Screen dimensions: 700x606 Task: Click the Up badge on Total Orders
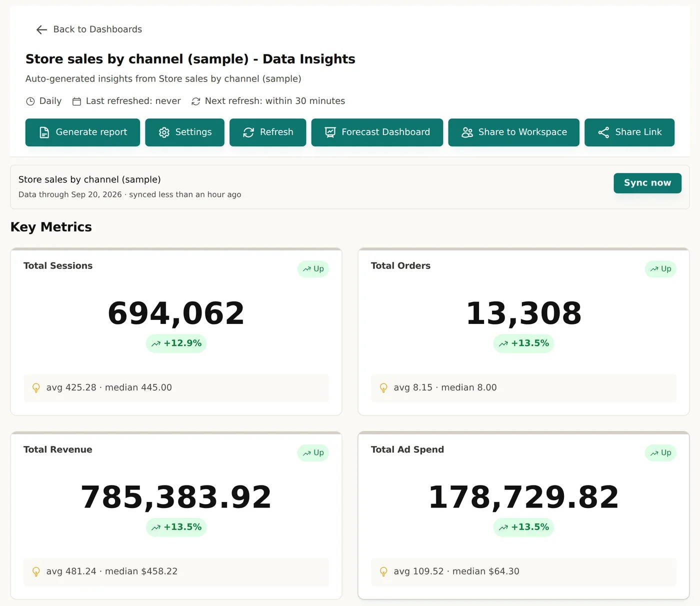coord(660,269)
